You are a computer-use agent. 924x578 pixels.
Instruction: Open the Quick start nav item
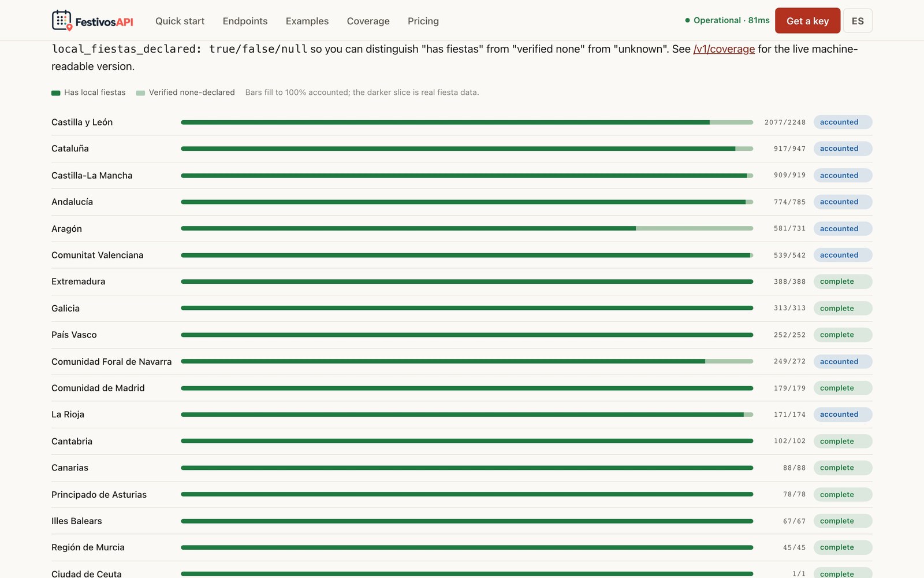tap(180, 21)
